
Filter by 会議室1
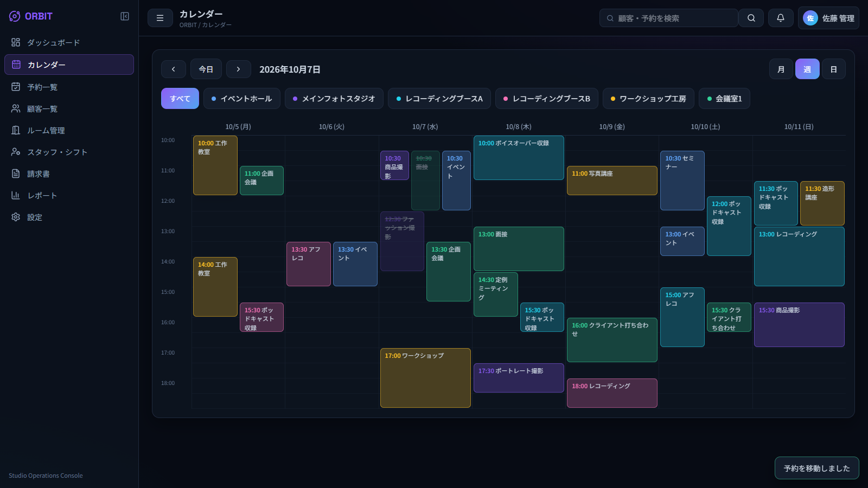click(724, 99)
